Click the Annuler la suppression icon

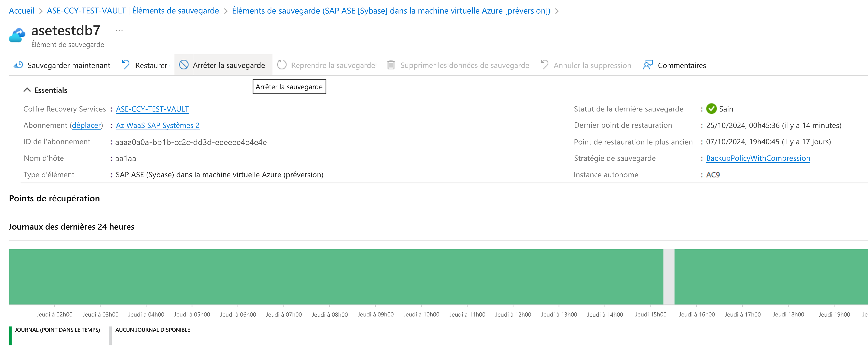[544, 65]
